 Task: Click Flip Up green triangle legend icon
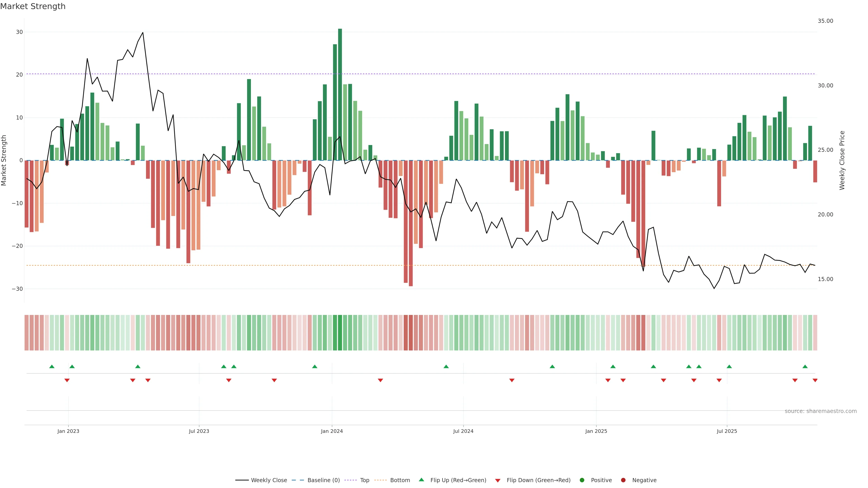point(421,480)
